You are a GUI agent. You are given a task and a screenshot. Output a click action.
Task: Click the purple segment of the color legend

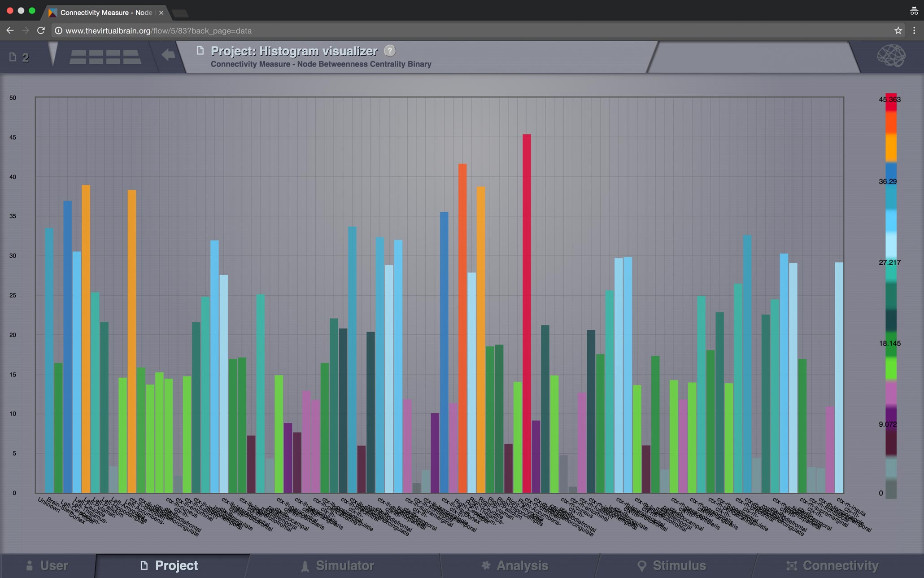tap(891, 417)
